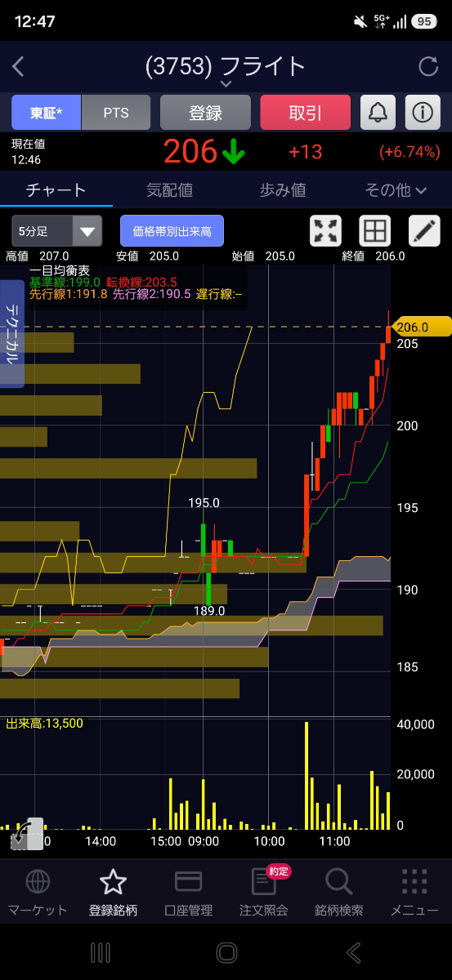452x980 pixels.
Task: Open 銘柄検索 search icon
Action: [338, 892]
